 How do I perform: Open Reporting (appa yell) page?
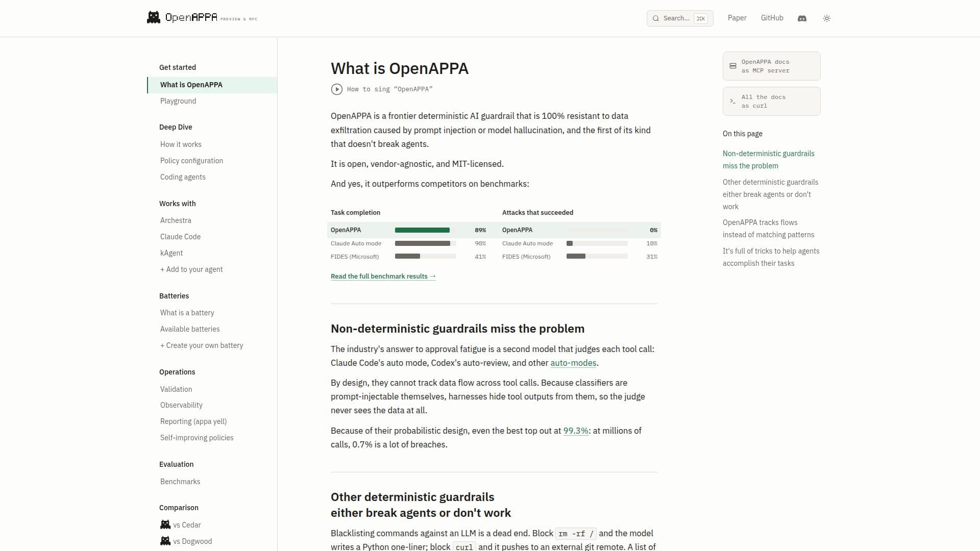pyautogui.click(x=193, y=421)
